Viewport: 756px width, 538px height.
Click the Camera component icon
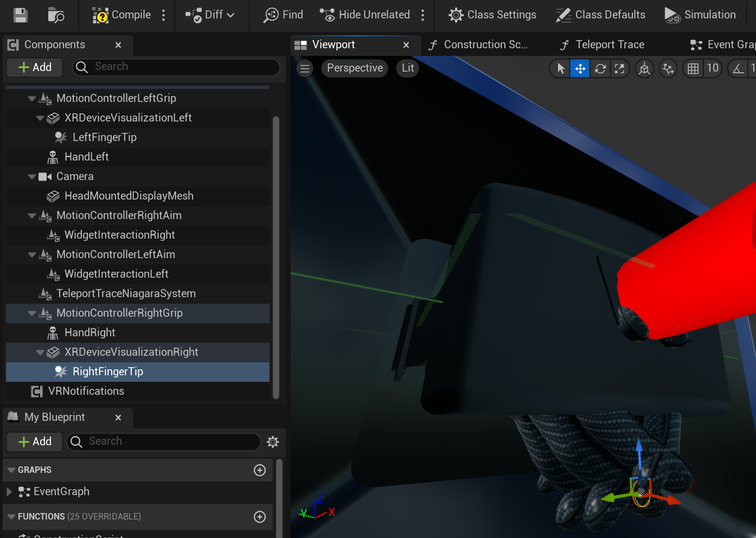click(x=46, y=177)
